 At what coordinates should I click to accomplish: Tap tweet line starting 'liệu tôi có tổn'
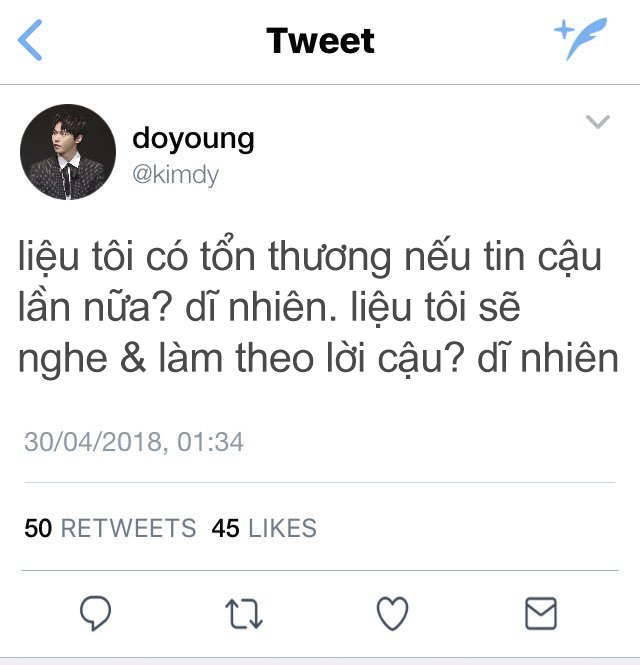310,256
